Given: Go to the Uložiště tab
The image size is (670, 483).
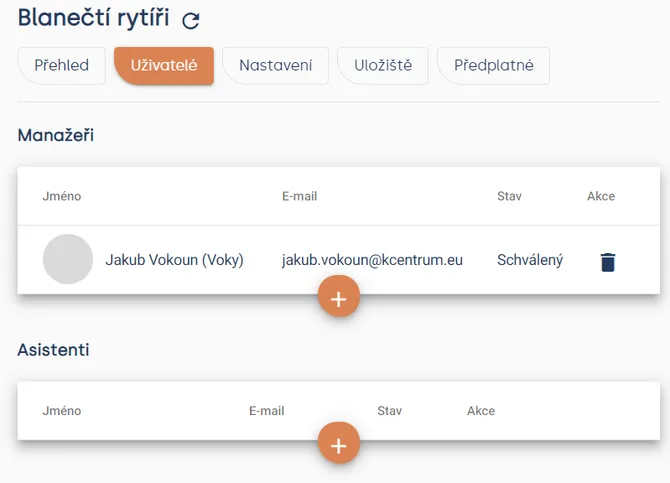Looking at the screenshot, I should (x=383, y=65).
